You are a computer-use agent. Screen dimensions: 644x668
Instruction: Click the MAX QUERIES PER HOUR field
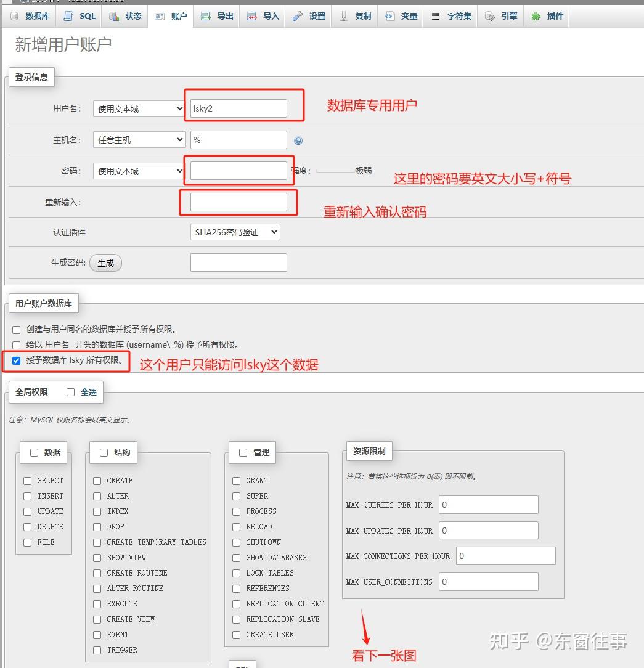(488, 505)
